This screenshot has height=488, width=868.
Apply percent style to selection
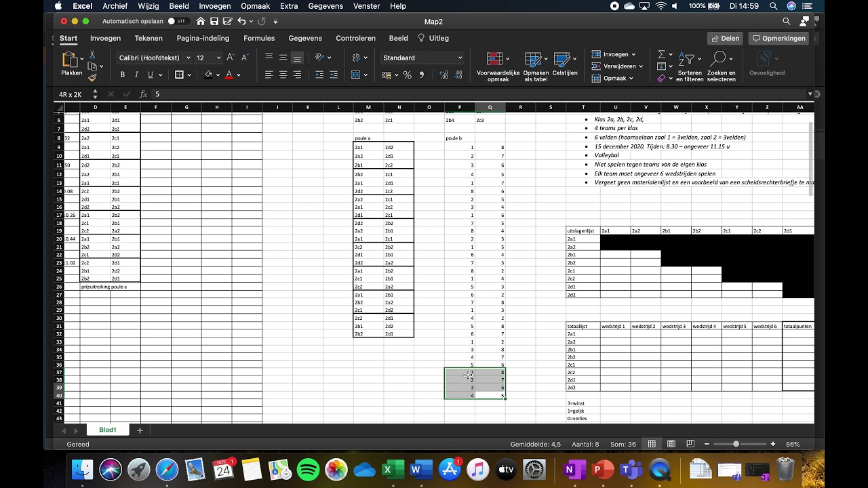pos(408,75)
